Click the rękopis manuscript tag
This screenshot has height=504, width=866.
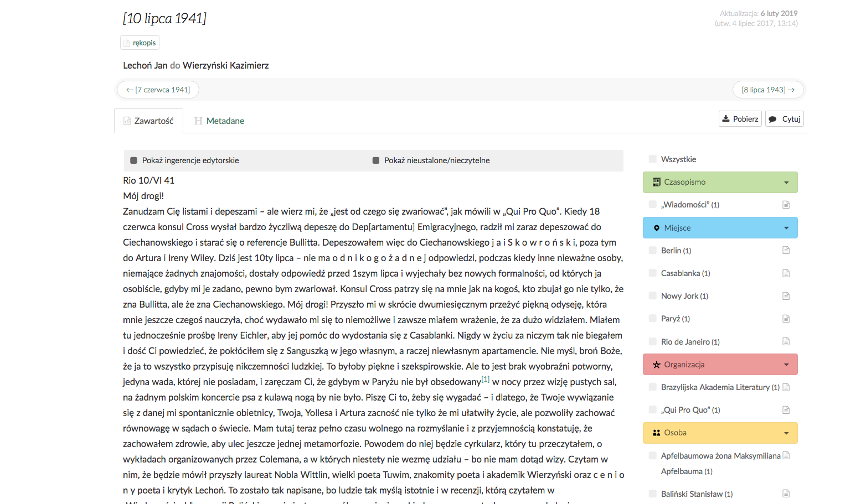point(140,43)
